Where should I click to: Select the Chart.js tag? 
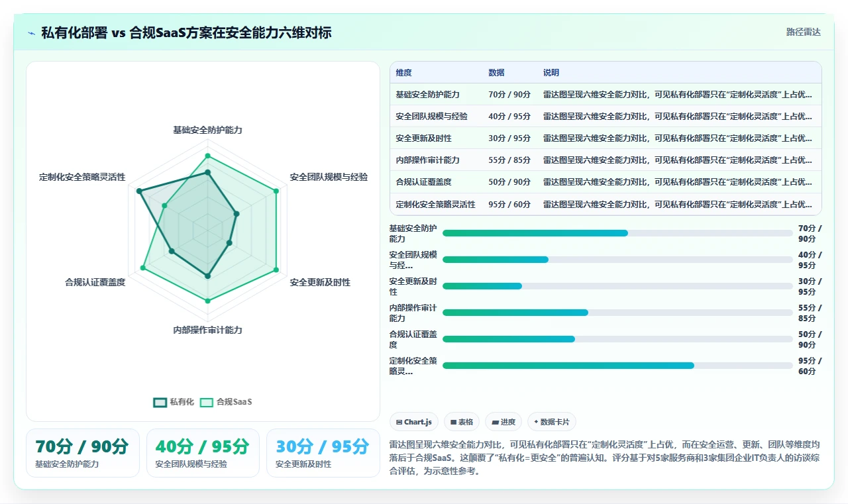click(414, 422)
